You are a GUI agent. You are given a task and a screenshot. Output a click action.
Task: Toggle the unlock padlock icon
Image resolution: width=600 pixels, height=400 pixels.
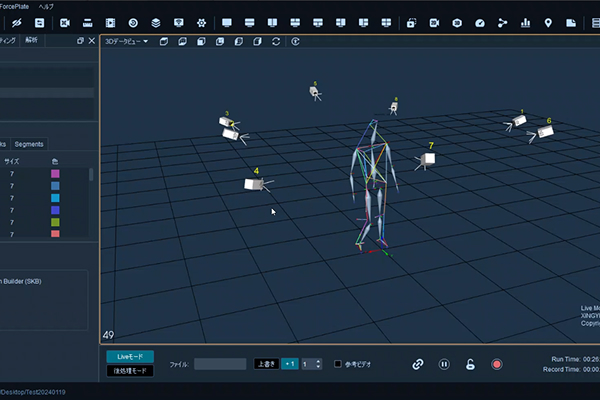point(470,364)
